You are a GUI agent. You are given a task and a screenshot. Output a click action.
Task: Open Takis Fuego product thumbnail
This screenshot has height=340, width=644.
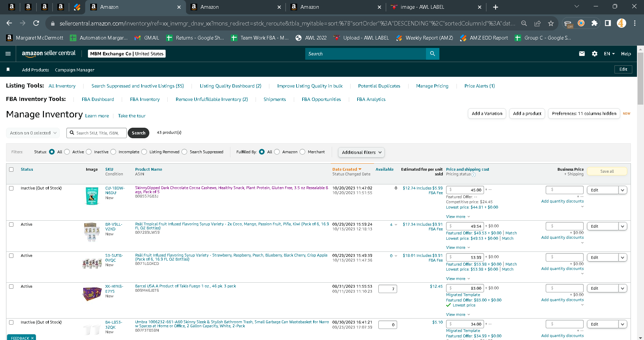coord(92,294)
